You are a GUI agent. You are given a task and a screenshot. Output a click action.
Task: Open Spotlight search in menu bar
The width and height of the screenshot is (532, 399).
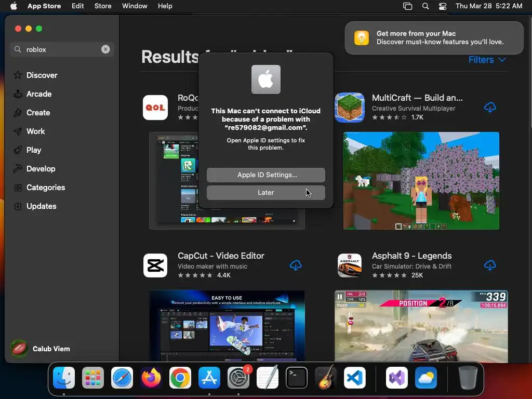pyautogui.click(x=425, y=6)
